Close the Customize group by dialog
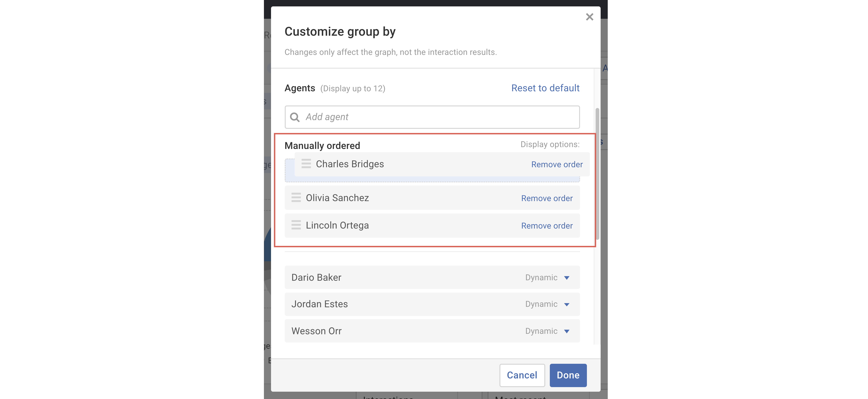This screenshot has width=868, height=399. click(589, 17)
